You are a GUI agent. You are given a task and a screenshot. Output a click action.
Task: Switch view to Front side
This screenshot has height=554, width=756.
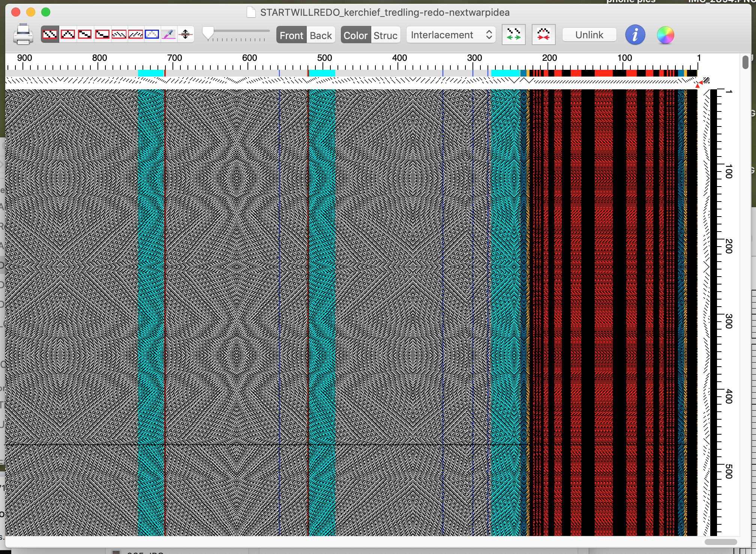[291, 35]
